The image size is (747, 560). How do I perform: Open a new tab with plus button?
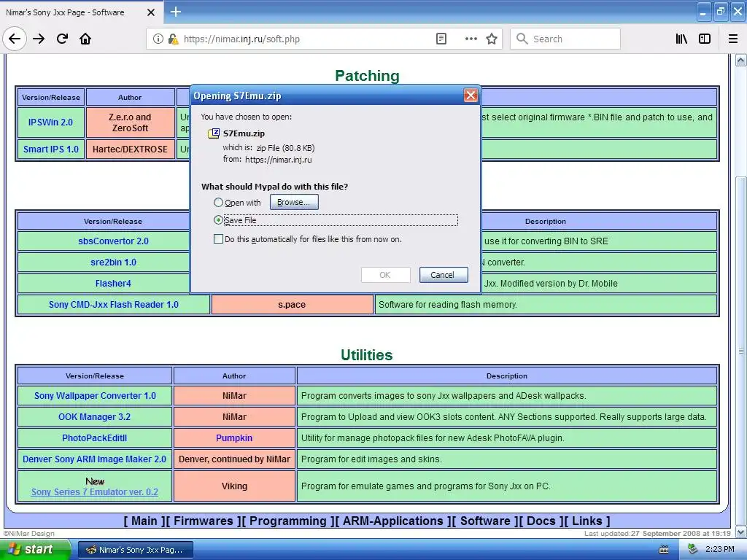click(176, 12)
